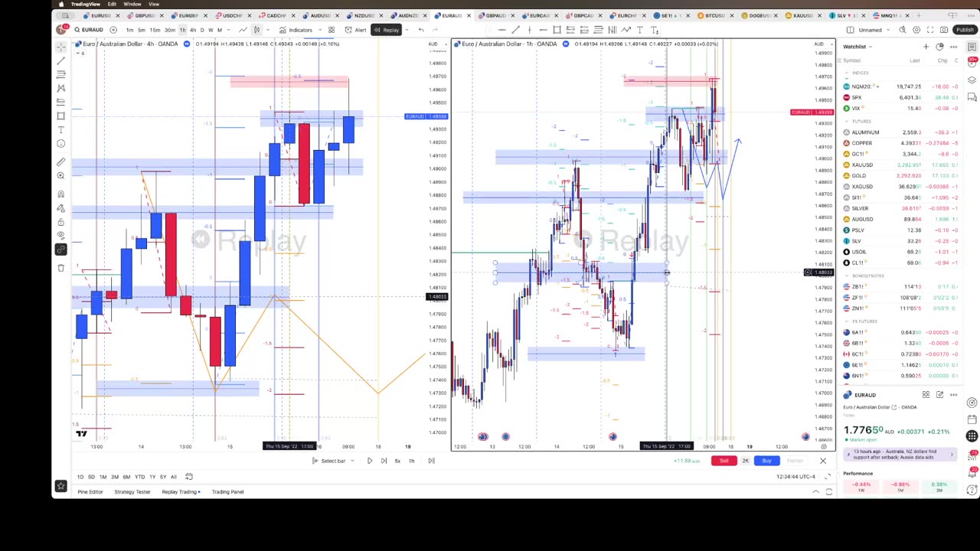Open the Select bar dropdown
980x551 pixels.
(x=334, y=461)
